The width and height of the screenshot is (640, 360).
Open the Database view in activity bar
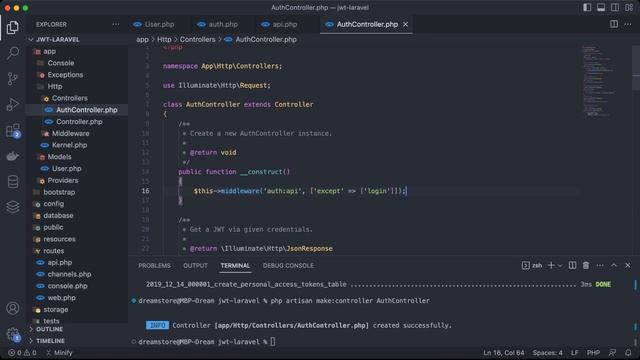13,182
